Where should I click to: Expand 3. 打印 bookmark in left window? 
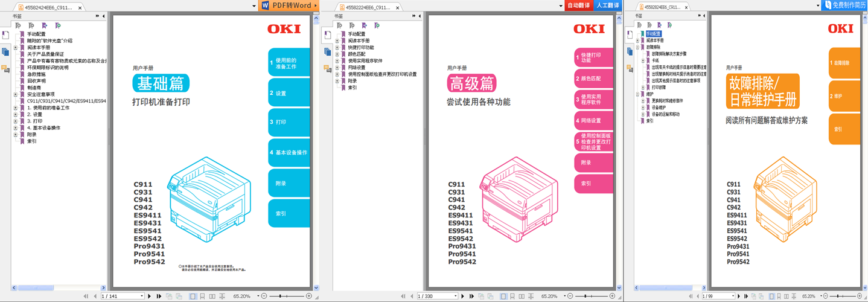(x=16, y=121)
